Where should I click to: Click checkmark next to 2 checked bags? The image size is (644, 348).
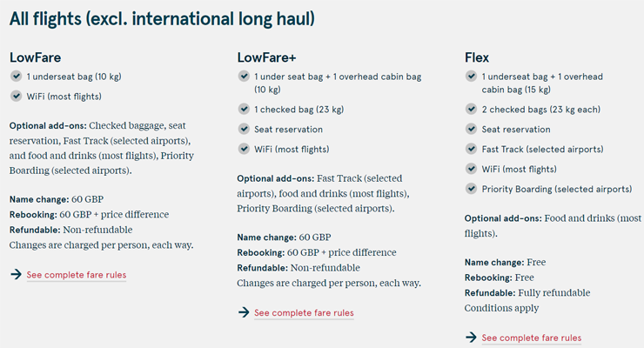click(471, 109)
